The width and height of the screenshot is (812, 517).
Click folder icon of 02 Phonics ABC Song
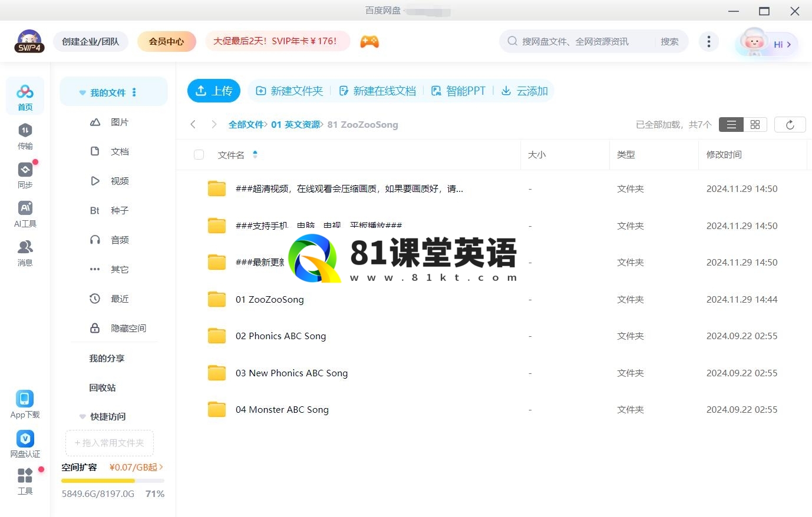click(x=217, y=336)
